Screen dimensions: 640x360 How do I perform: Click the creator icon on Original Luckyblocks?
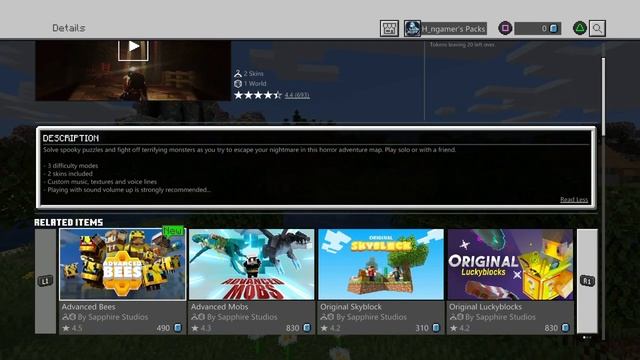pos(457,317)
